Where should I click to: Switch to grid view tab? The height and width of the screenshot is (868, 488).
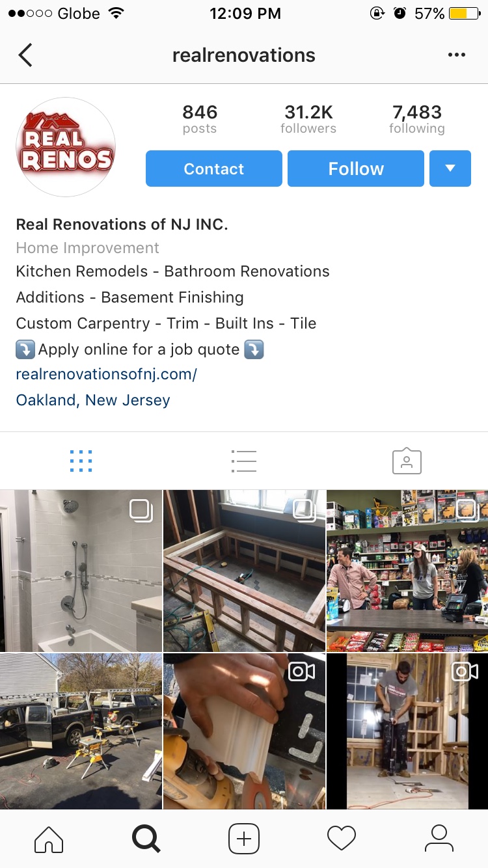pos(81,461)
